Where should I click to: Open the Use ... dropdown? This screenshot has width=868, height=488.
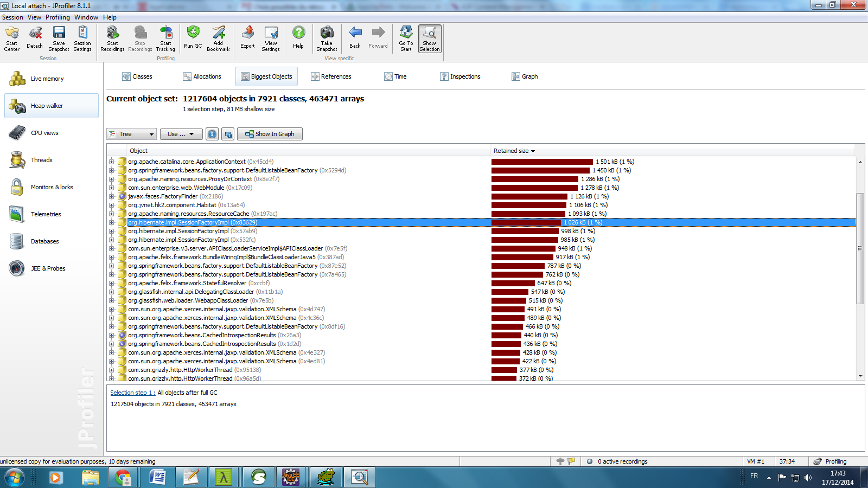tap(181, 134)
